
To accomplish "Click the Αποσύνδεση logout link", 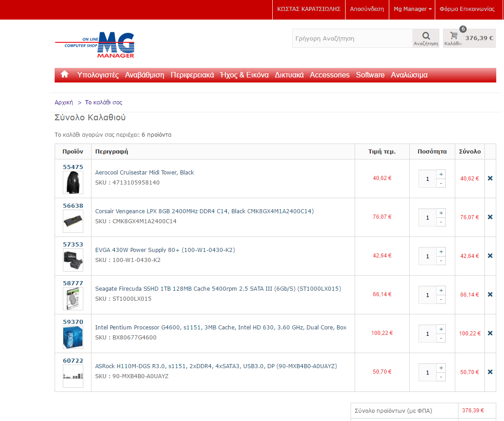I will tap(367, 9).
